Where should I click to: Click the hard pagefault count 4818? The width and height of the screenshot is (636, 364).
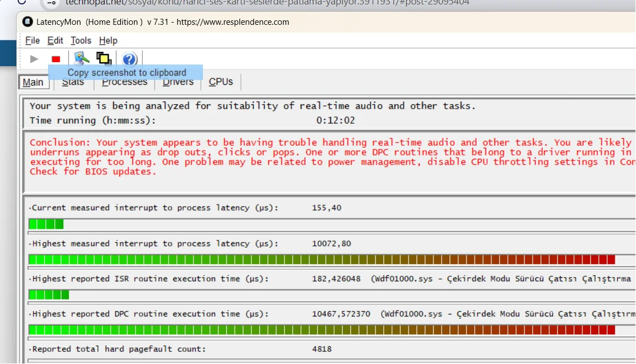322,349
